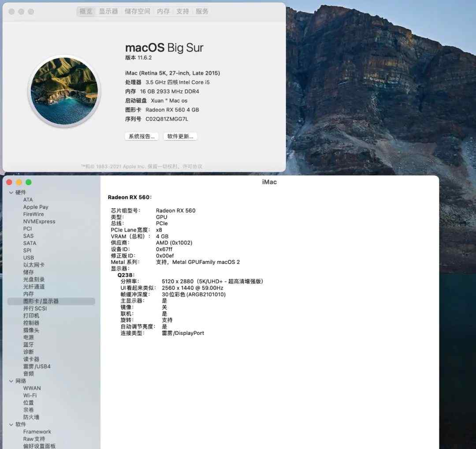Select Framework under 软件

(37, 431)
